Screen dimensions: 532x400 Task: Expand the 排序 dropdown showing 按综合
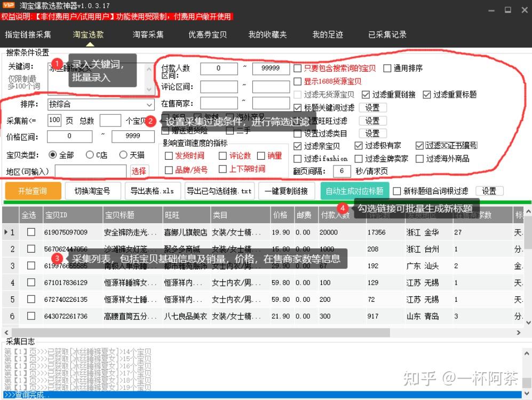101,104
